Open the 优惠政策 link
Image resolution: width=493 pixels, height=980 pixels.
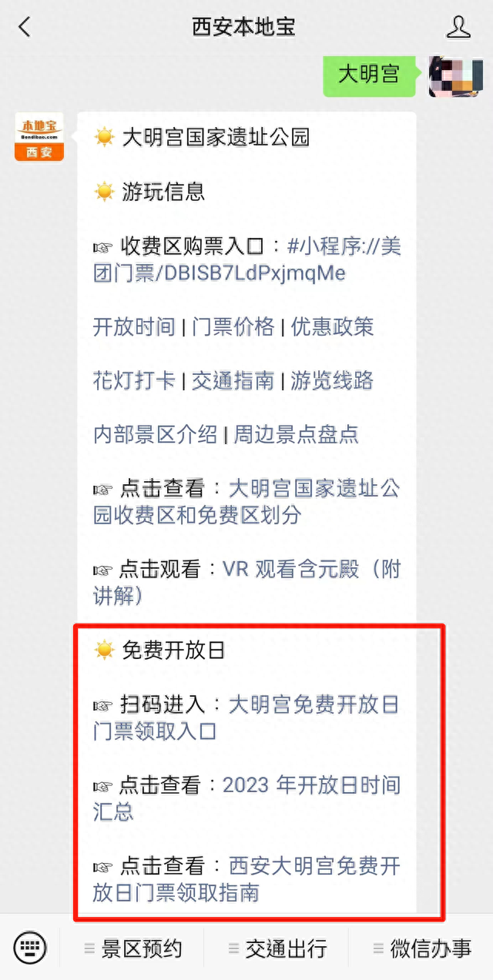click(x=332, y=326)
